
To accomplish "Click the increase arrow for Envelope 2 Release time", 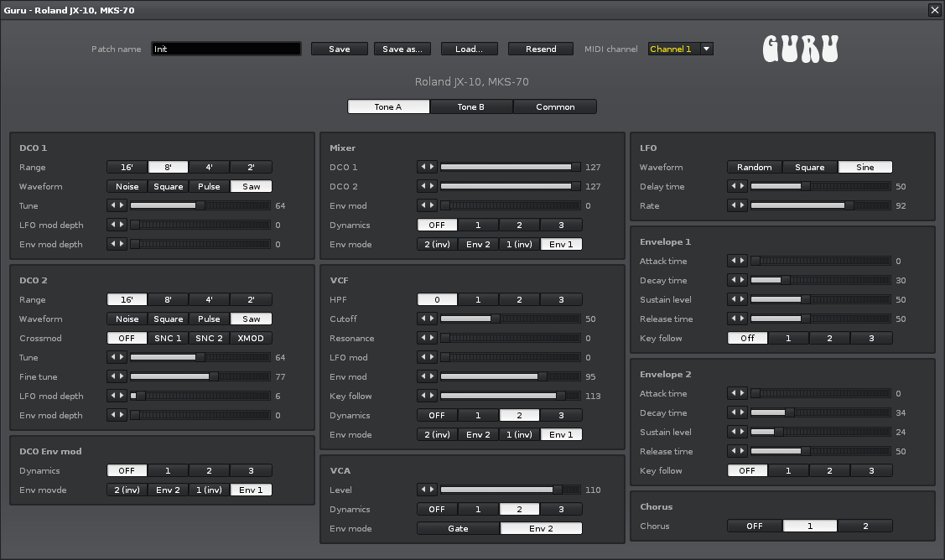I will (x=743, y=452).
